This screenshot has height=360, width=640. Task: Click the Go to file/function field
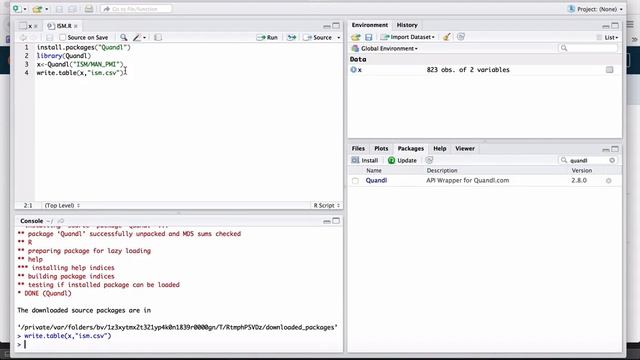click(136, 9)
